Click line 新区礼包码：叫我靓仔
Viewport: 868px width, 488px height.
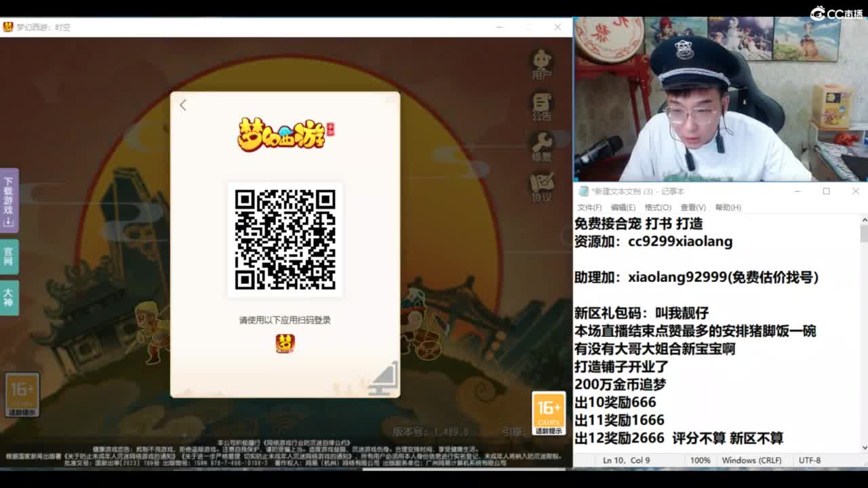(x=642, y=313)
